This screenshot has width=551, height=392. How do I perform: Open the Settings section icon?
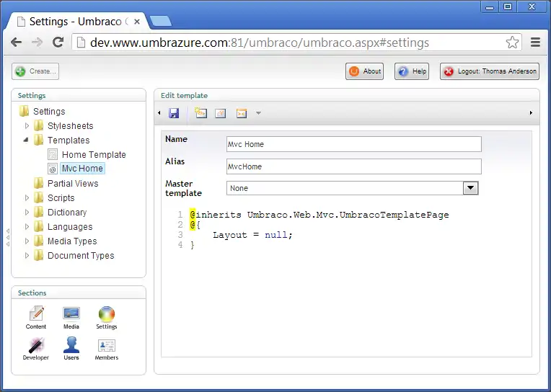click(x=107, y=318)
